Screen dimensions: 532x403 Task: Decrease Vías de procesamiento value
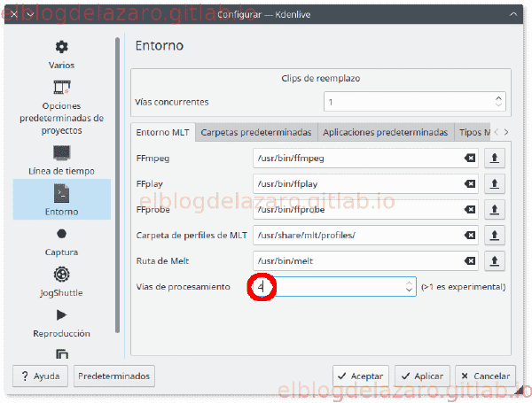point(409,291)
